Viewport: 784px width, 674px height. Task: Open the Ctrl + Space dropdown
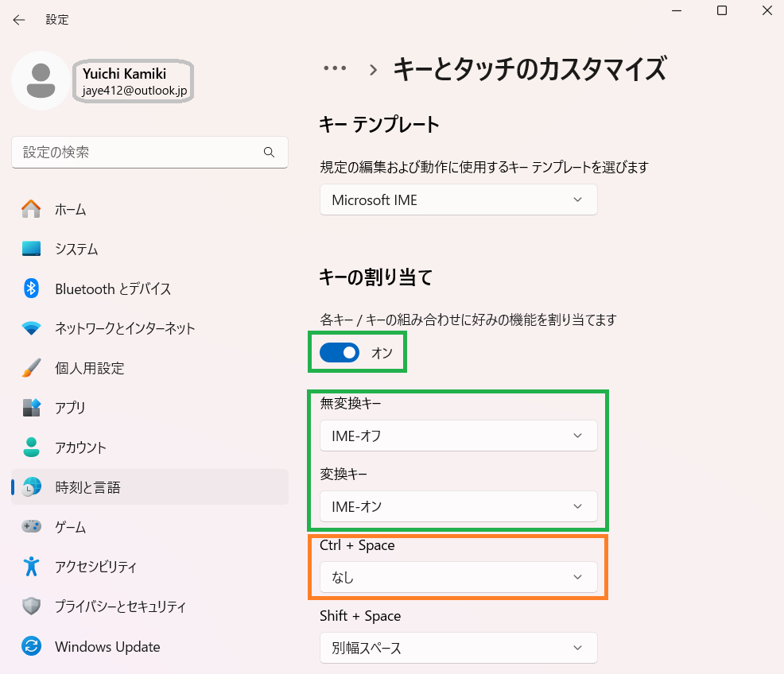pyautogui.click(x=458, y=577)
